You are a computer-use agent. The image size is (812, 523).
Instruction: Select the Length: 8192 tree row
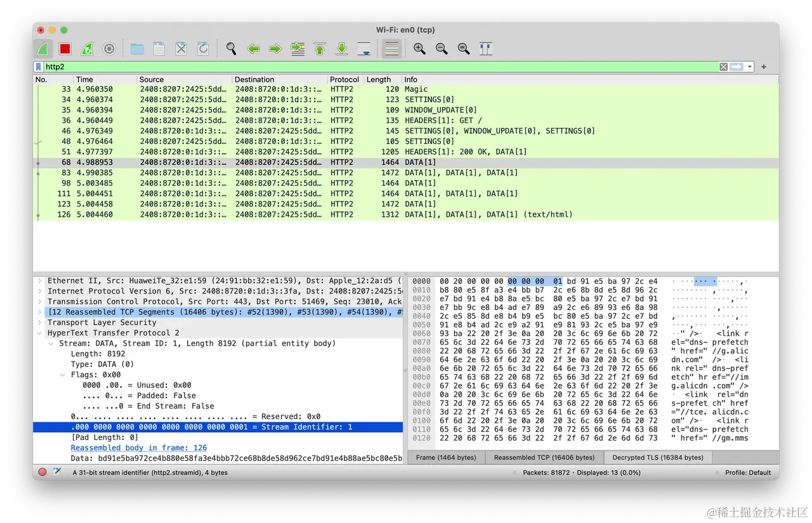pos(218,354)
